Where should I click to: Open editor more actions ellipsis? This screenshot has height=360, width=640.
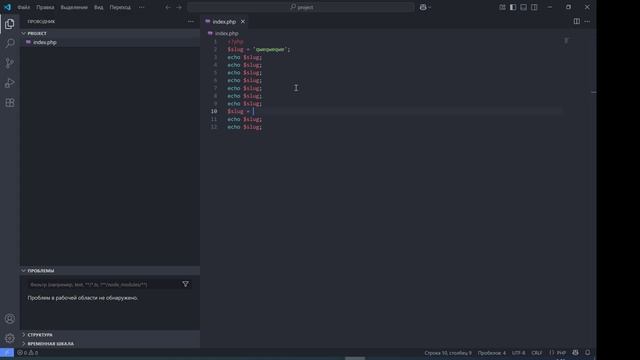point(587,21)
